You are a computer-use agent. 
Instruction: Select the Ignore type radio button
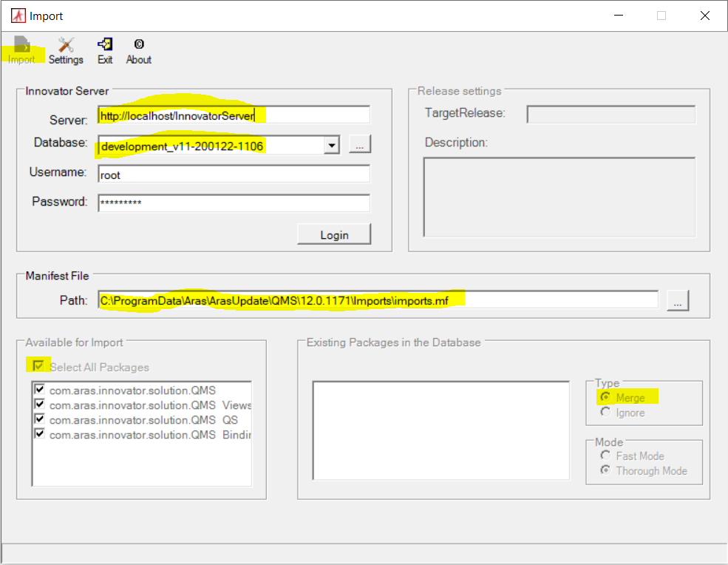point(606,413)
